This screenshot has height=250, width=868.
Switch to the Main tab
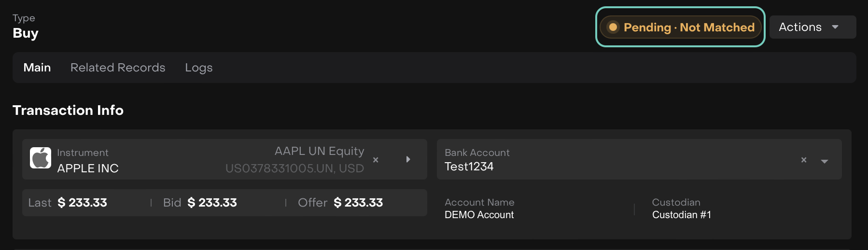pos(37,68)
